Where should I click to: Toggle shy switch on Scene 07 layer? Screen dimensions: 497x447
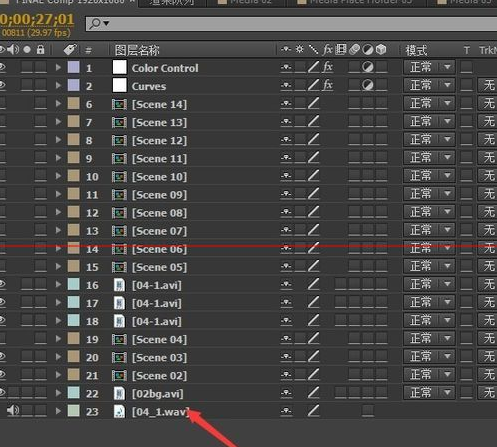[x=286, y=230]
